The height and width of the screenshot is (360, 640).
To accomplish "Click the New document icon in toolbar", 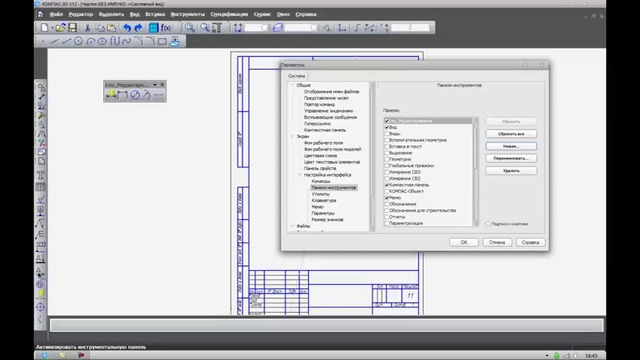I will pos(44,27).
